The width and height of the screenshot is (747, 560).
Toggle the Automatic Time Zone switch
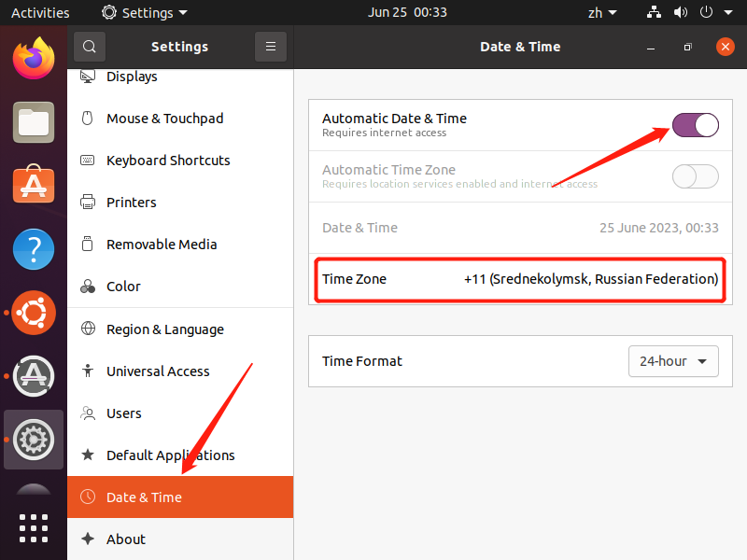[695, 176]
